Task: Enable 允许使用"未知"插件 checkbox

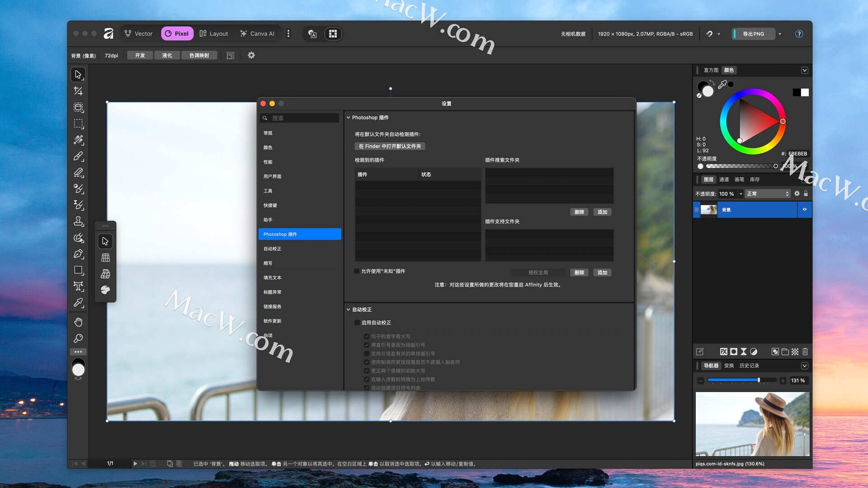Action: tap(357, 271)
